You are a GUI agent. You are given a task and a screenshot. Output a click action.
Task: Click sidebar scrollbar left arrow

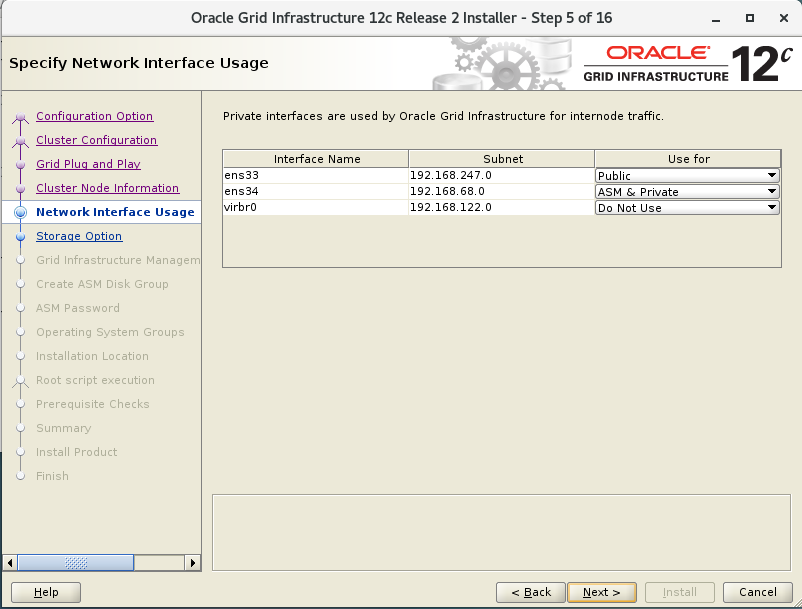tap(10, 563)
